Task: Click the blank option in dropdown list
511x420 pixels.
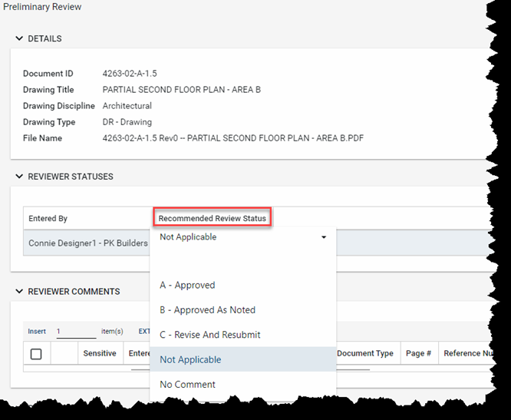Action: [x=242, y=262]
